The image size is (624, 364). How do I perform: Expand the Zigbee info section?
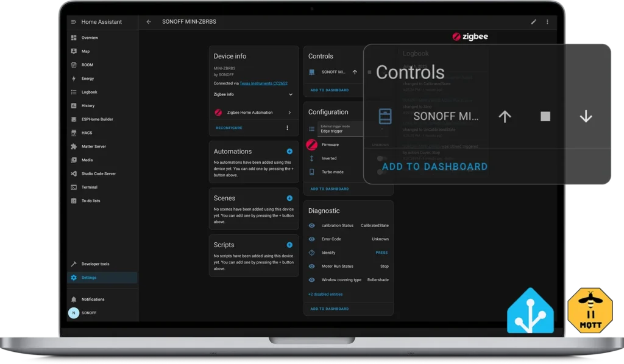pos(253,94)
